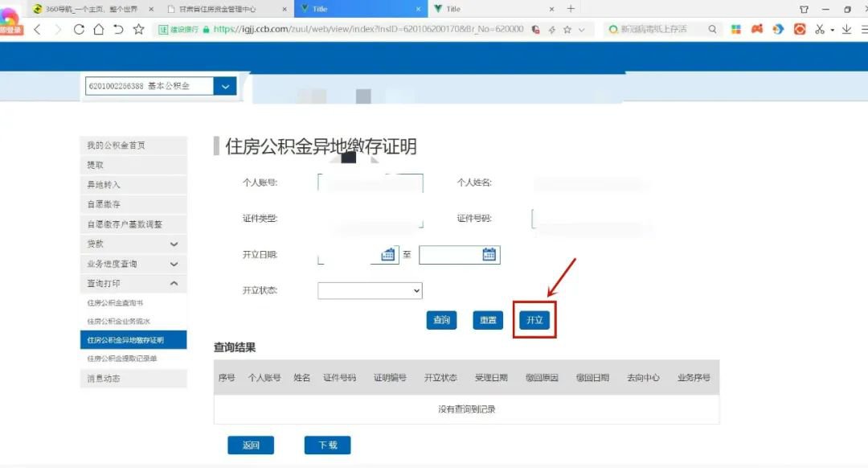Click the favorite star inside the address bar
The height and width of the screenshot is (468, 868).
[x=567, y=30]
